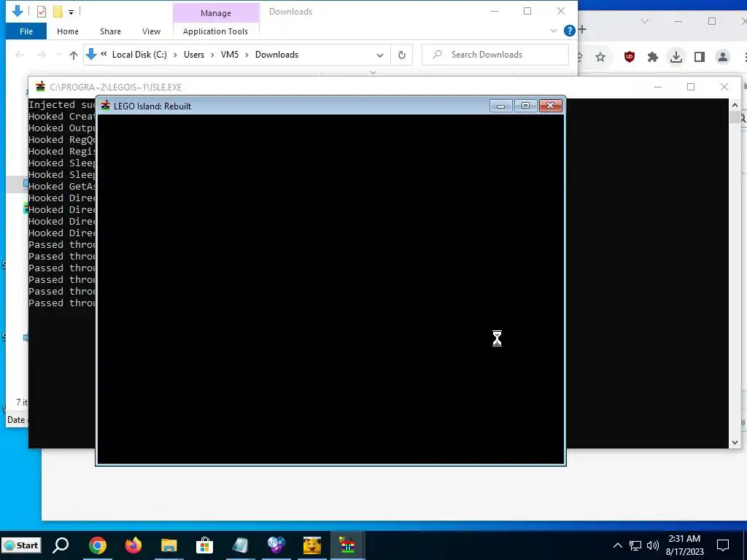Refresh the Downloads folder view
This screenshot has width=747, height=560.
pos(402,55)
